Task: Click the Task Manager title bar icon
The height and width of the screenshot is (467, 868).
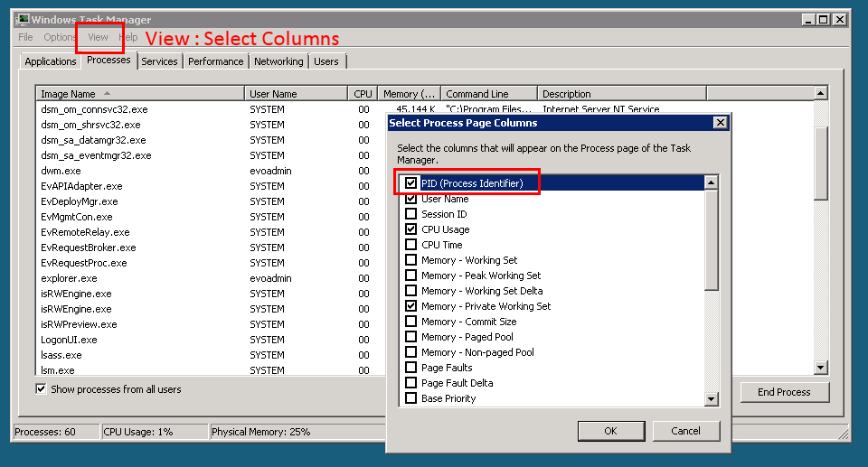Action: coord(24,19)
